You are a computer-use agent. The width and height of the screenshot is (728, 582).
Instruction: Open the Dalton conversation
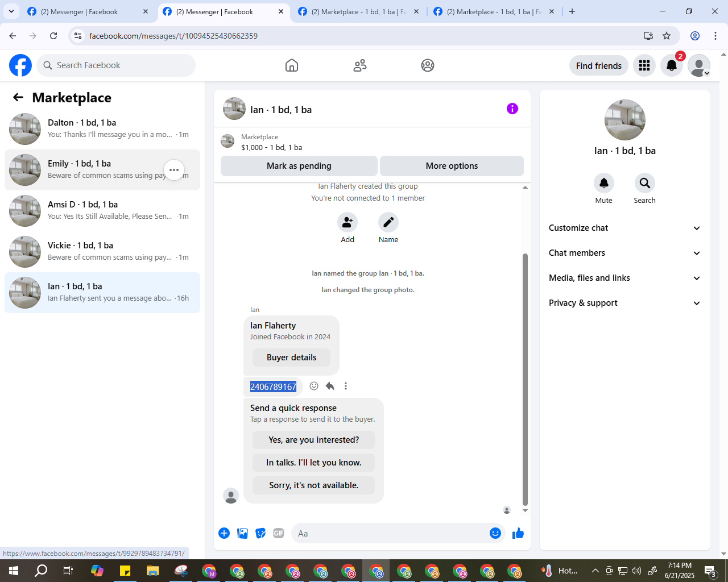[102, 129]
